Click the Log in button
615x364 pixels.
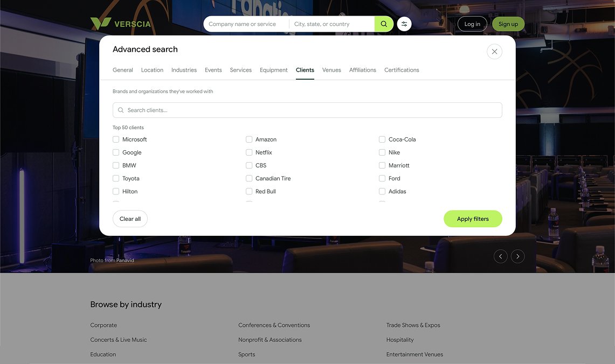pos(472,24)
